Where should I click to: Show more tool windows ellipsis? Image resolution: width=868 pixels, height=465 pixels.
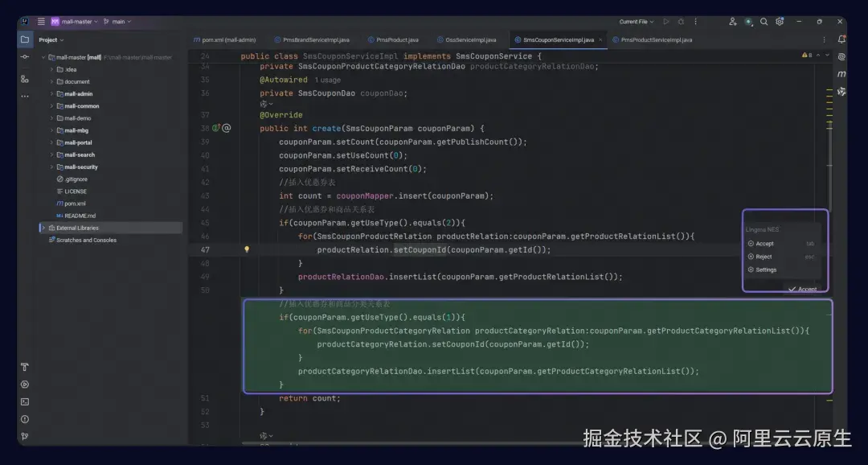coord(25,97)
